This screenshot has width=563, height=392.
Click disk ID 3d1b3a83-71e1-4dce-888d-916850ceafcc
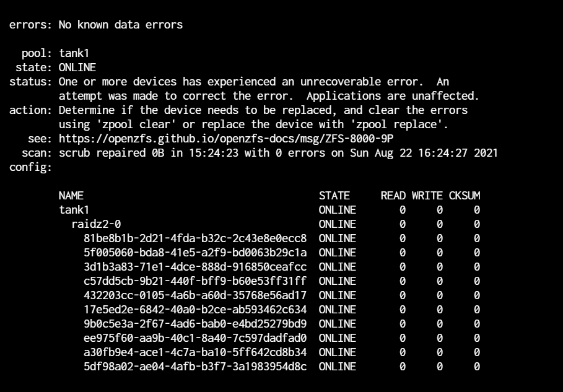tap(195, 267)
